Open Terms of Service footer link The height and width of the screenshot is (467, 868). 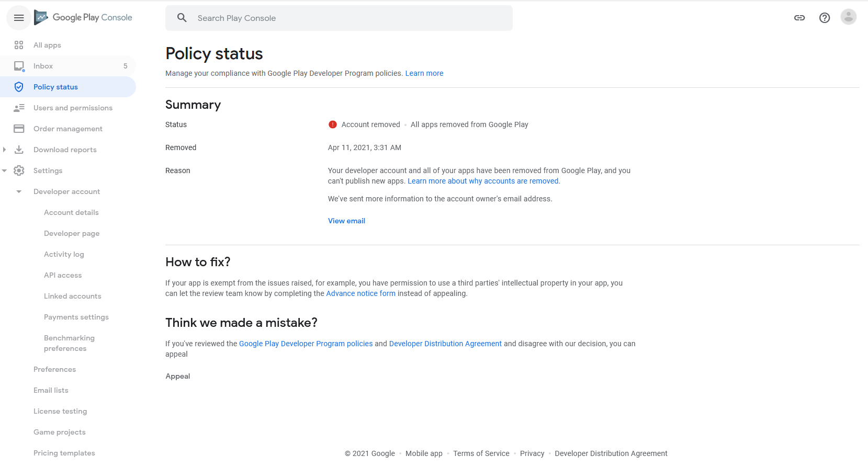tap(481, 453)
